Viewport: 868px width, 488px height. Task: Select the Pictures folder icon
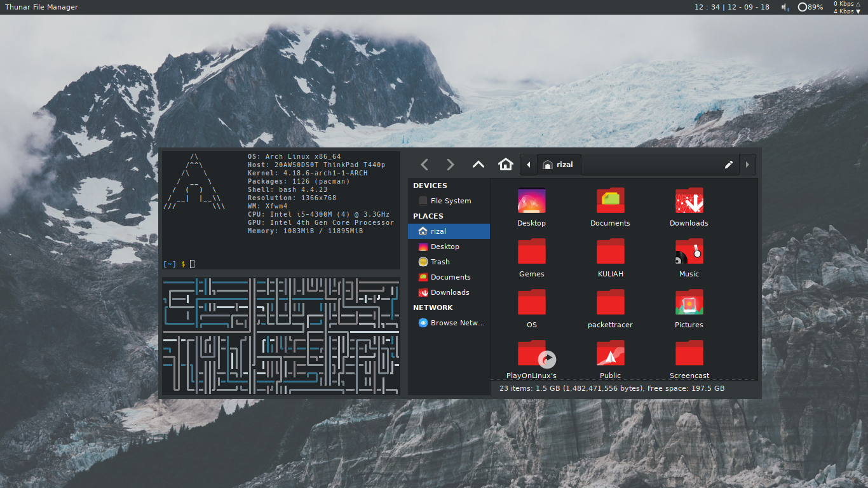coord(689,302)
